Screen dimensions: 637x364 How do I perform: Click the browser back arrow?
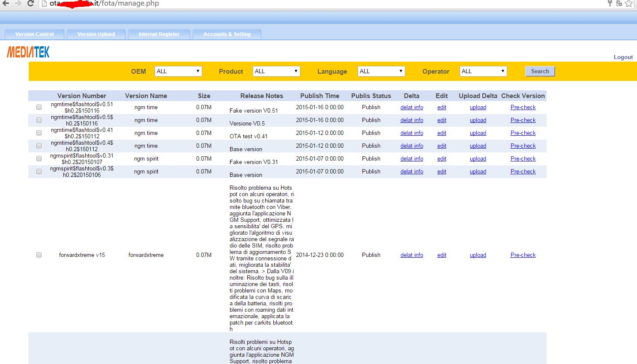[x=6, y=3]
